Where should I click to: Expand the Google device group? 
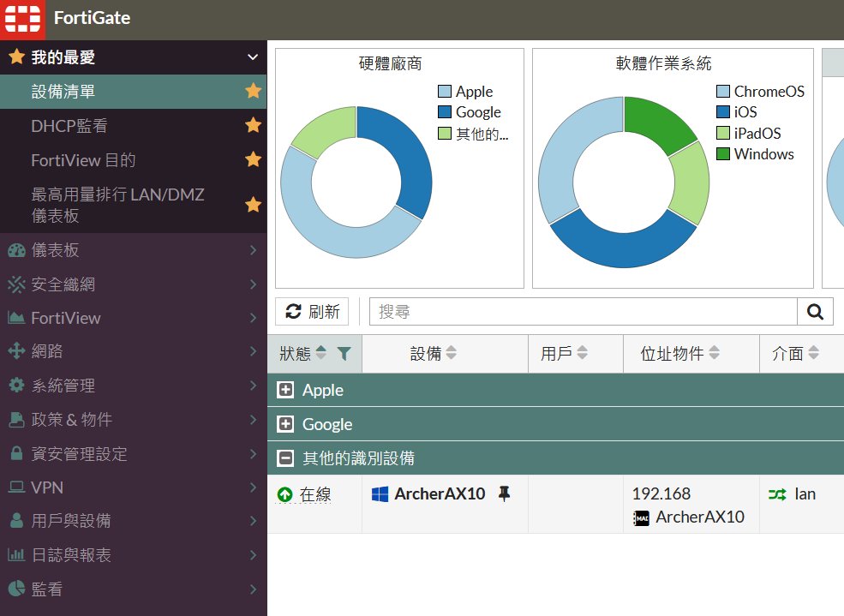[285, 424]
